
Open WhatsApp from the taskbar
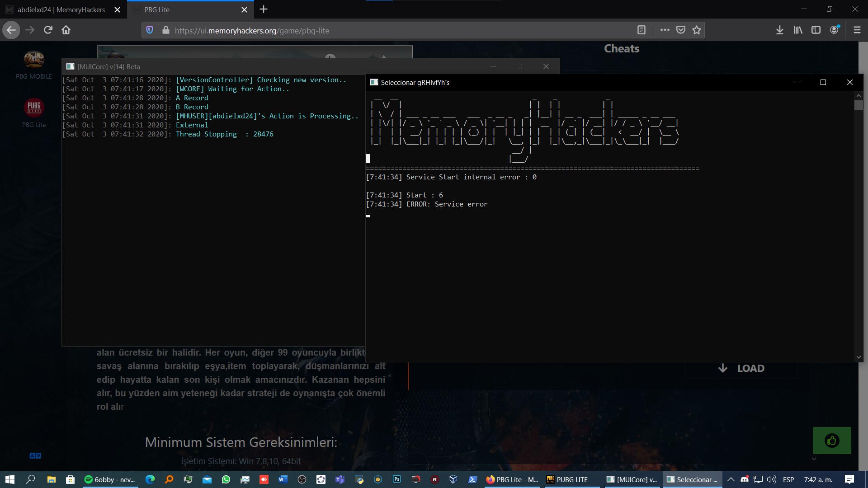[226, 479]
